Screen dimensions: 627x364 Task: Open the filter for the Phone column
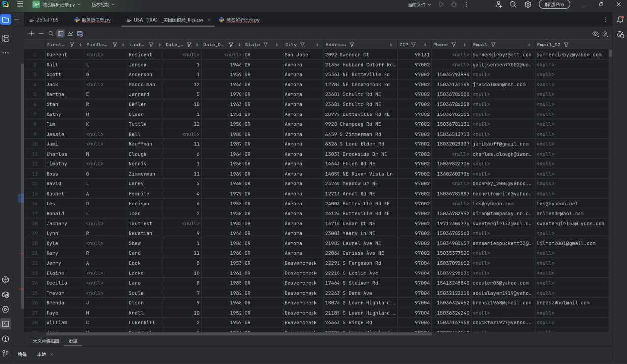tap(454, 45)
